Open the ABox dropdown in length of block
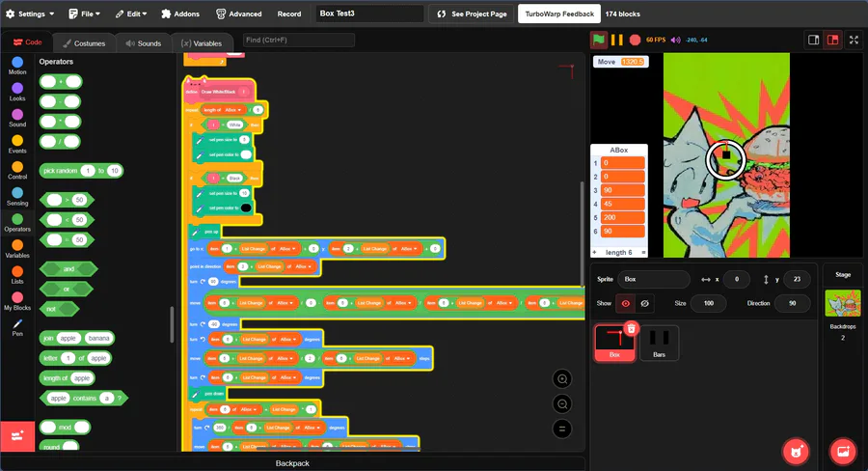868x471 pixels. [x=233, y=110]
